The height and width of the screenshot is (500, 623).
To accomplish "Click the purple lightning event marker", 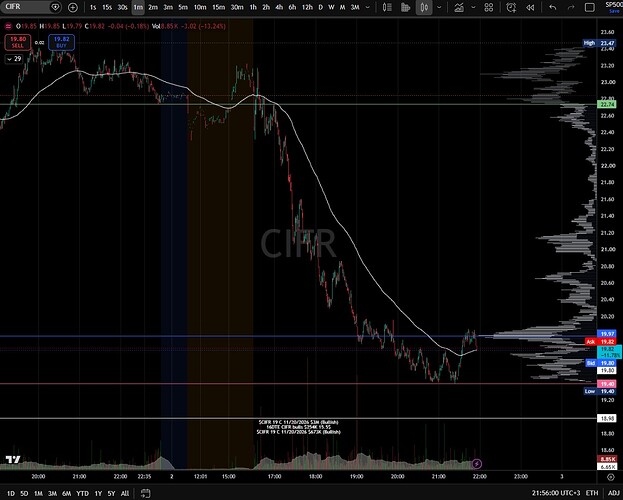I will point(477,463).
